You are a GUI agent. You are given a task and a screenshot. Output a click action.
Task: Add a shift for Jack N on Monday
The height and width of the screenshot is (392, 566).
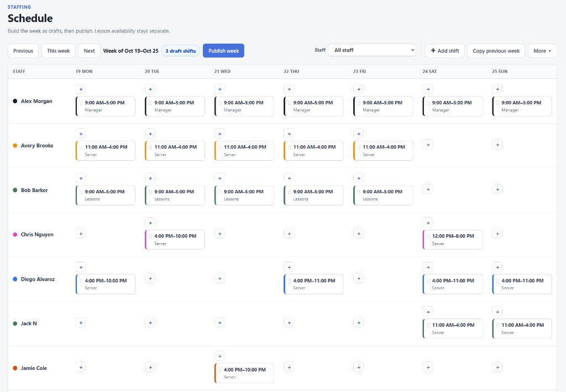[x=81, y=323]
